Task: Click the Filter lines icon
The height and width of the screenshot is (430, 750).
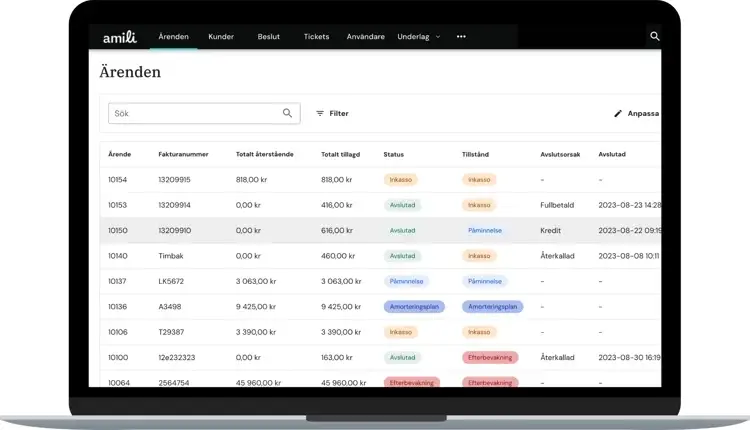Action: [x=320, y=113]
